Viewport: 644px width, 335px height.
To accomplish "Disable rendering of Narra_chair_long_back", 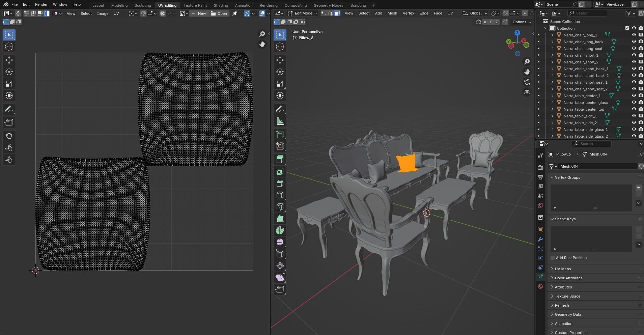I will tap(641, 41).
